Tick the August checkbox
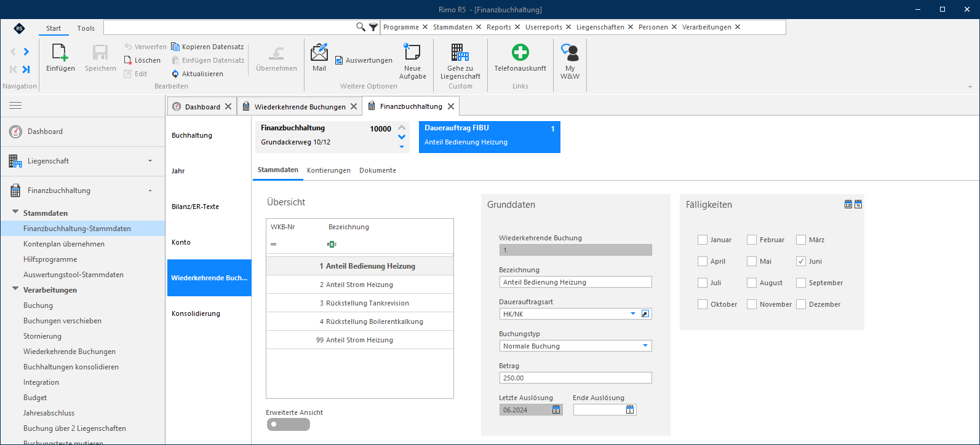This screenshot has width=980, height=445. 752,283
